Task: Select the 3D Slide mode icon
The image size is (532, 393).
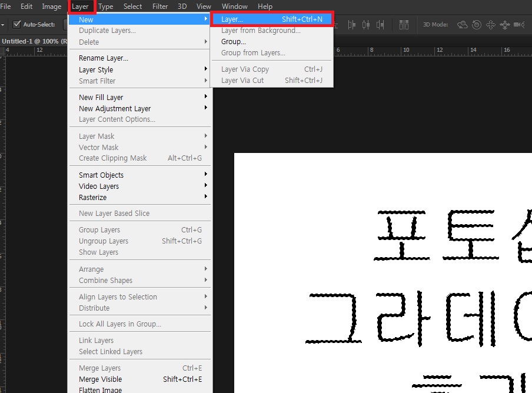Action: (505, 25)
